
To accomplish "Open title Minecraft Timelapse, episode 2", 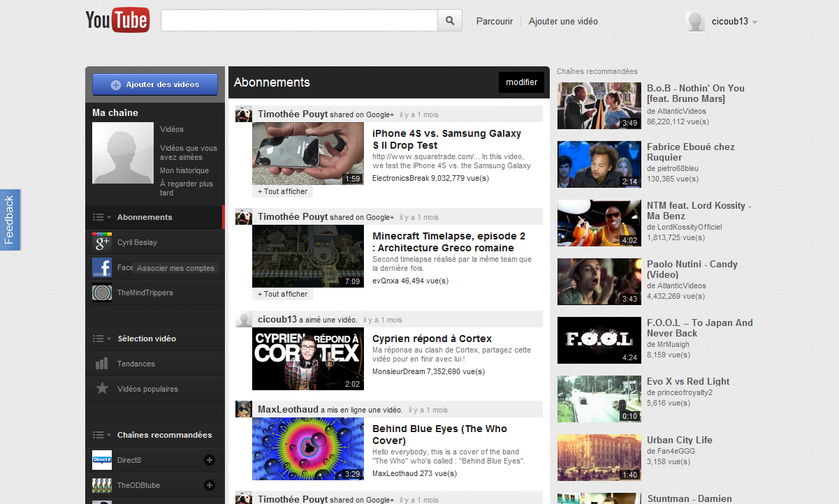I will (x=449, y=242).
